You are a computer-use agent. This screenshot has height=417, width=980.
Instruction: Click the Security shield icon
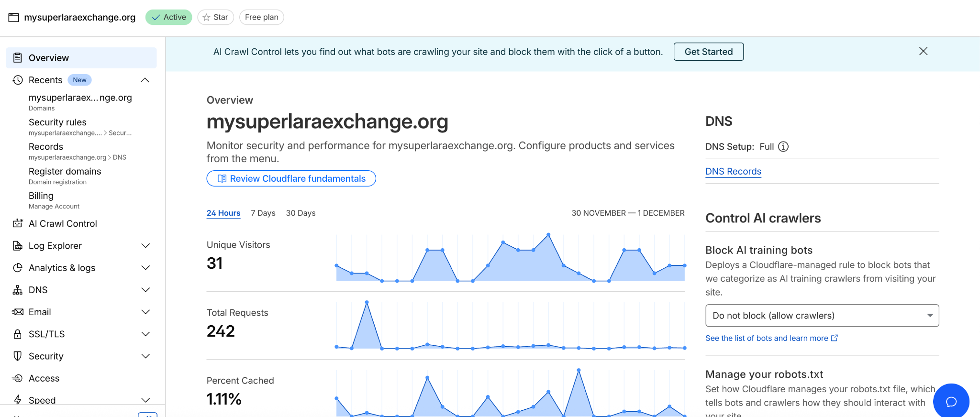click(x=18, y=356)
